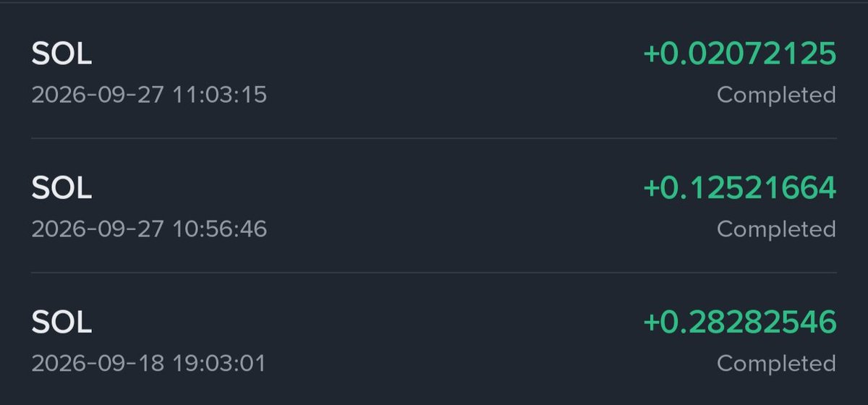The image size is (868, 405).
Task: Select the +0.02072125 amount
Action: pyautogui.click(x=739, y=54)
